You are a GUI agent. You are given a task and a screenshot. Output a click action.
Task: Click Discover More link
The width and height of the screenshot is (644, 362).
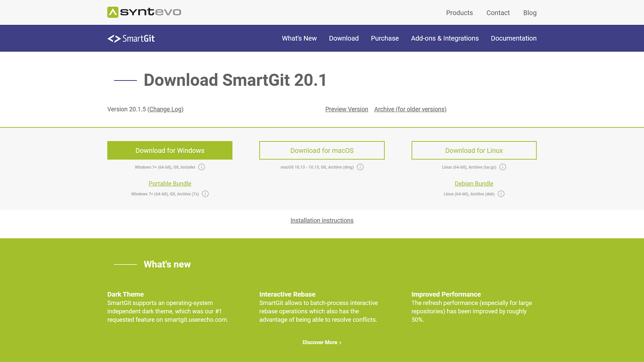(x=322, y=342)
